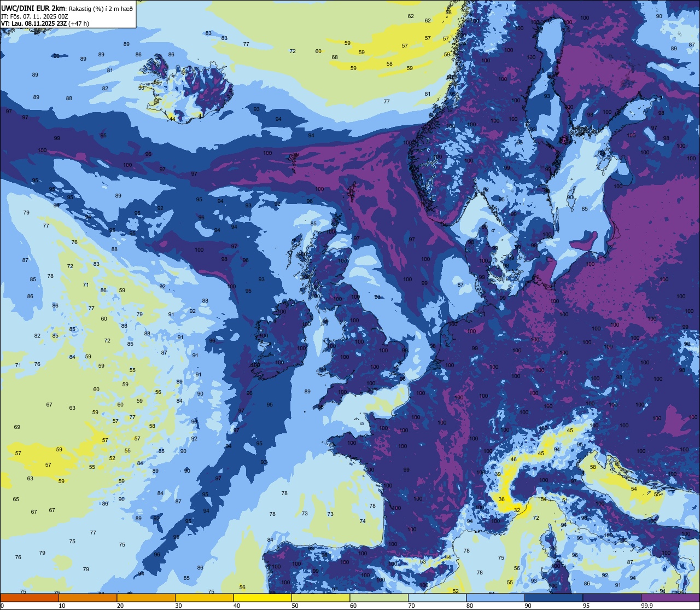
Task: Click humidity value 68 in Norwegian Sea
Action: (335, 57)
